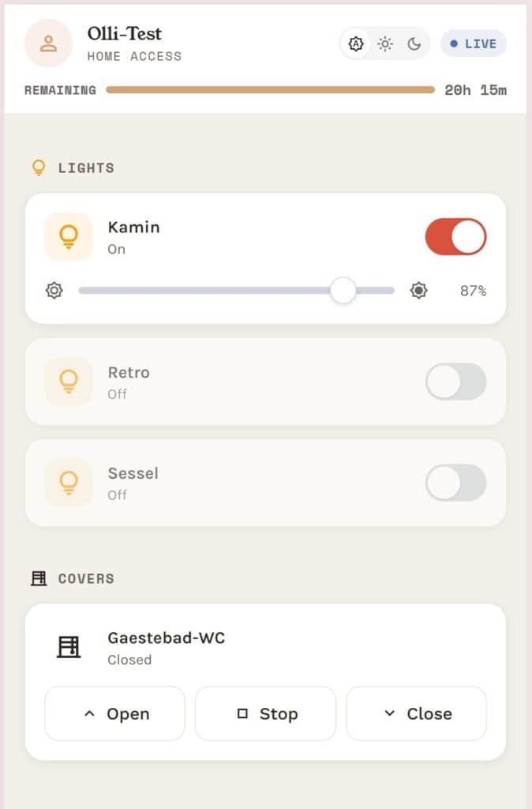Adjust the Kamin brightness slider handle
Image resolution: width=532 pixels, height=809 pixels.
343,290
